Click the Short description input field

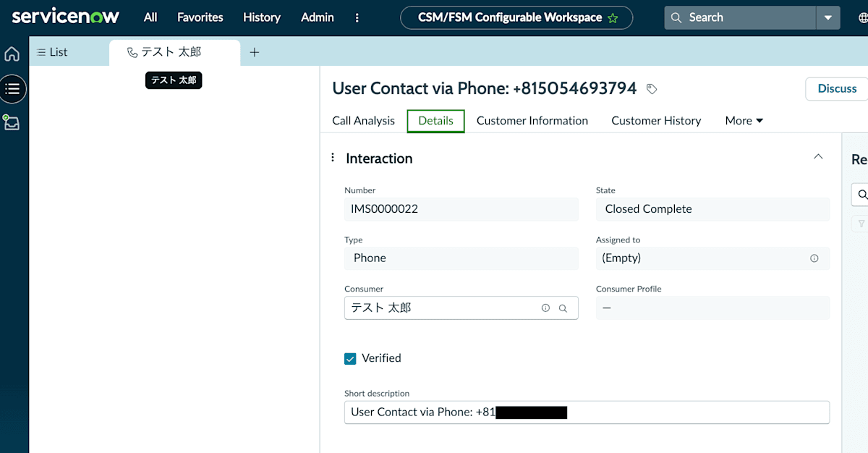click(x=587, y=412)
